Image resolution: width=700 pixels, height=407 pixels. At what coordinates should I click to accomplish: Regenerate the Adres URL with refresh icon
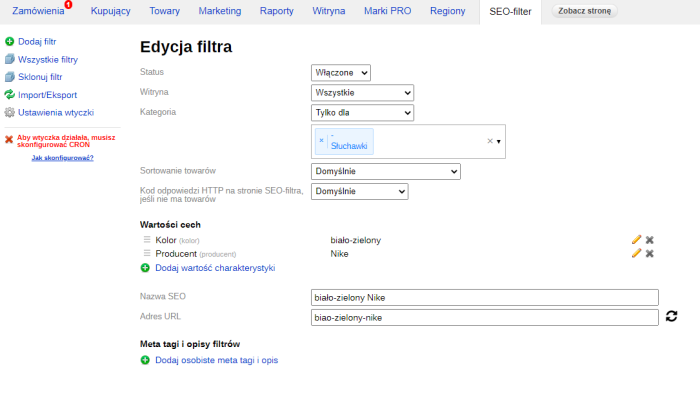[671, 316]
